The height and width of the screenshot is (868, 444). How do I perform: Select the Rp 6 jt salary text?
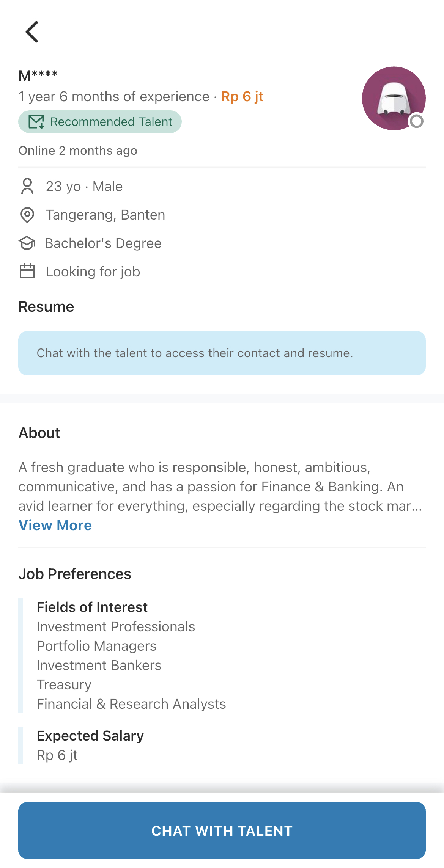[242, 97]
